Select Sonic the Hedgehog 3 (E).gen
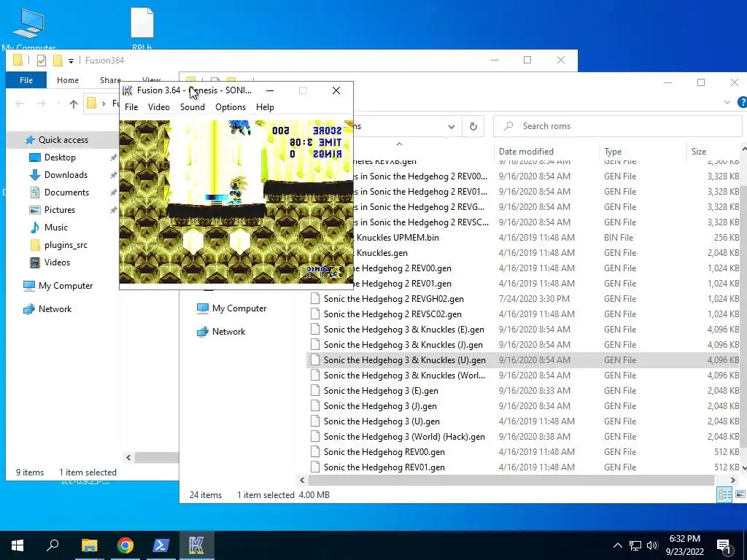747x560 pixels. (x=381, y=391)
